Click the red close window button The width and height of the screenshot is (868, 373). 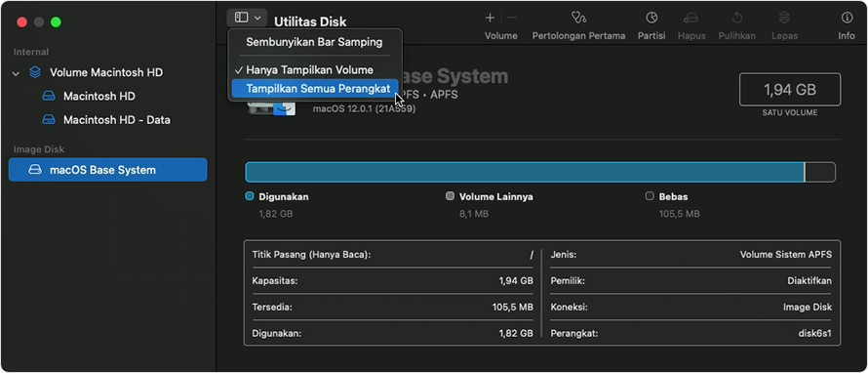coord(21,22)
